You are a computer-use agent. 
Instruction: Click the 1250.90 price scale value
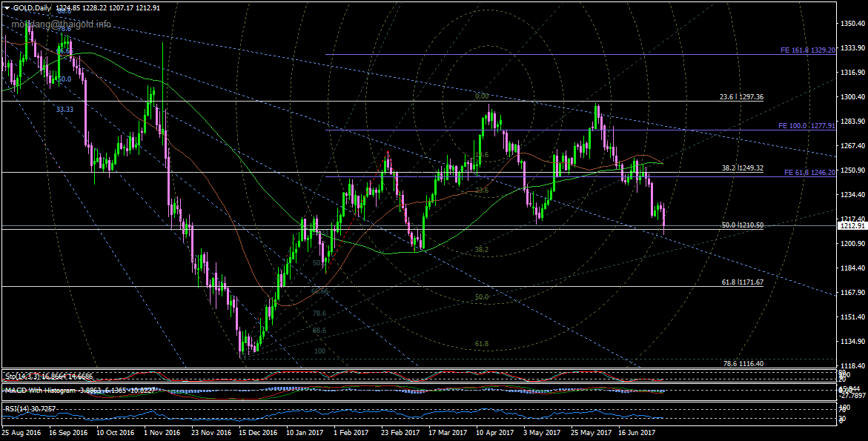pyautogui.click(x=852, y=170)
